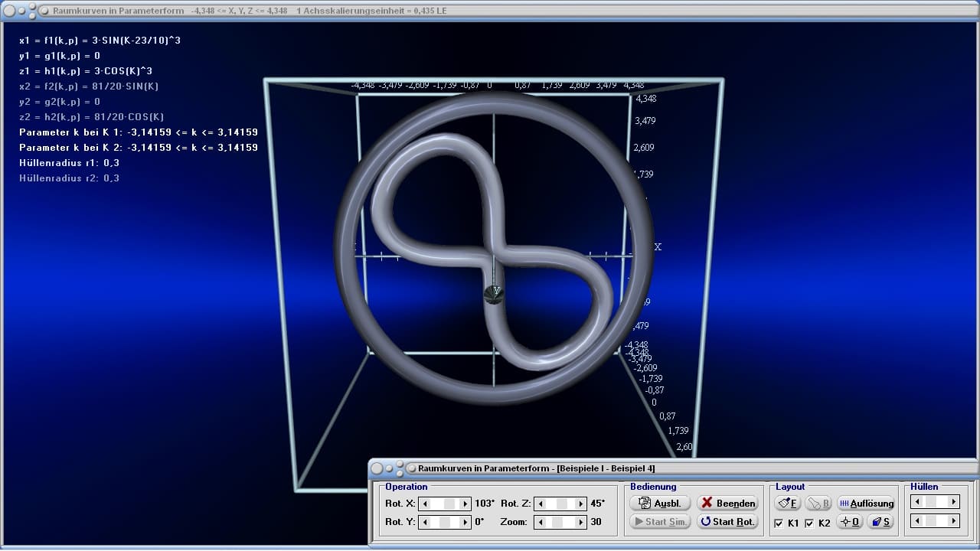Decrease Rot. X with left arrow
This screenshot has height=551, width=980.
(424, 504)
